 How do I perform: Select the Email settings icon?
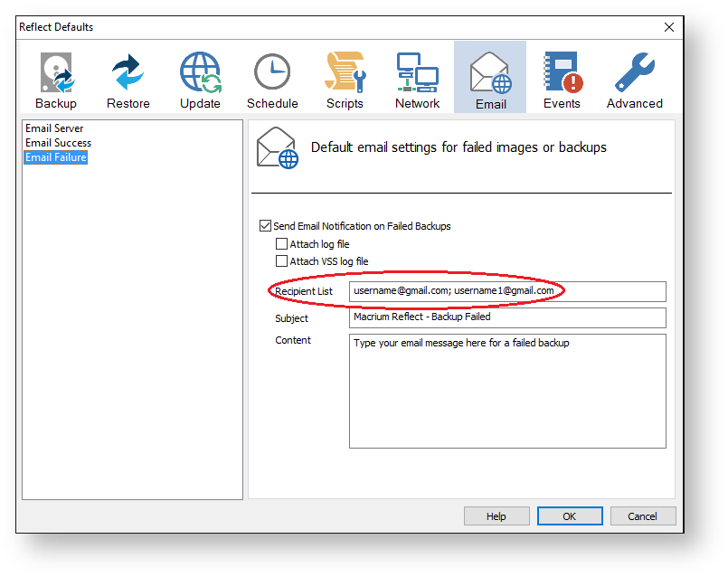490,77
